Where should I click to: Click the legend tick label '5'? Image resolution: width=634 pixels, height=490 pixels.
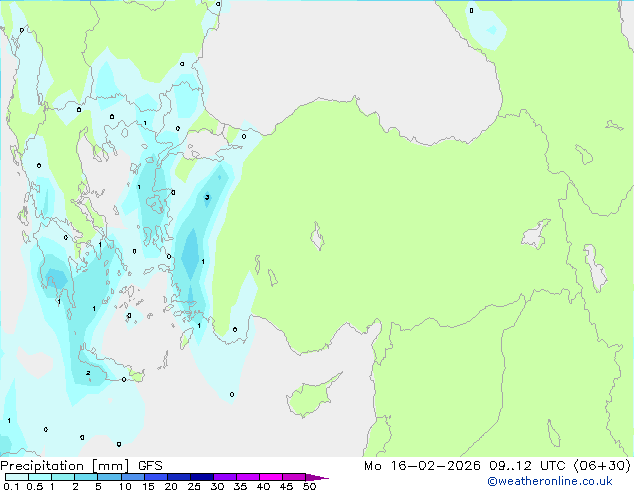[x=98, y=486]
